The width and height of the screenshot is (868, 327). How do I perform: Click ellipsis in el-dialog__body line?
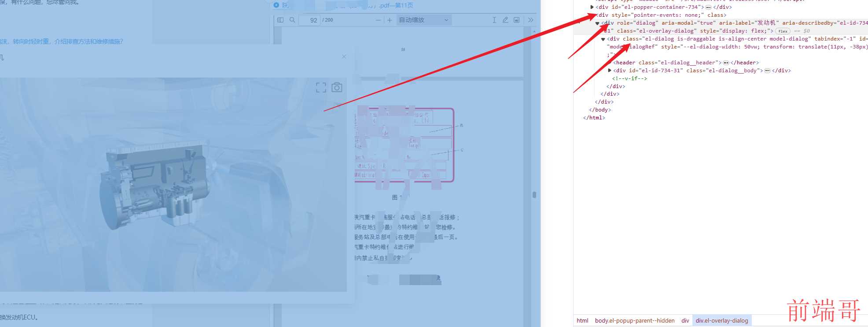(x=767, y=71)
